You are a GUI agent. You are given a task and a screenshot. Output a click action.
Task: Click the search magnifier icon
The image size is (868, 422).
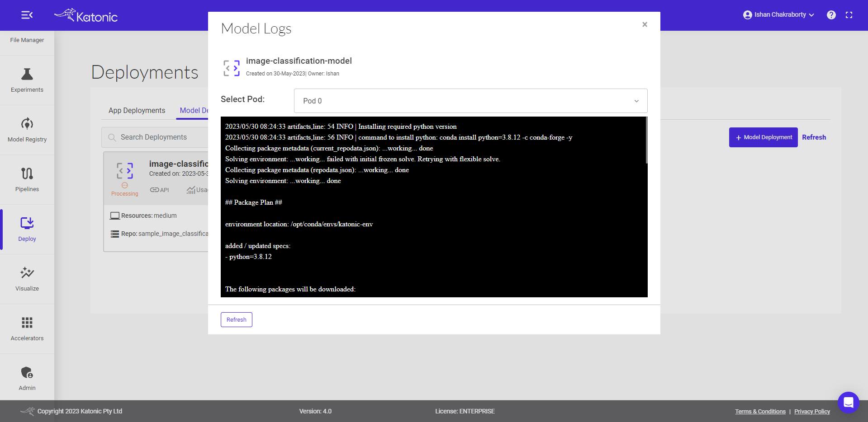[112, 137]
